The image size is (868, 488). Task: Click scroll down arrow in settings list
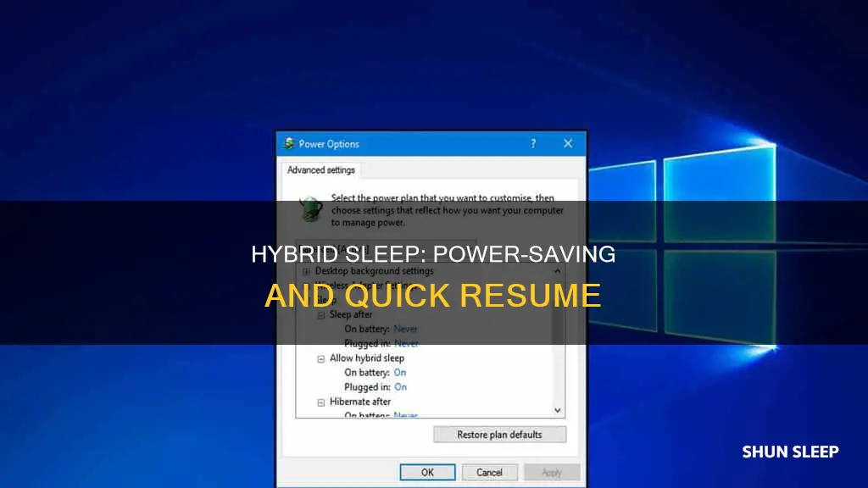click(558, 411)
